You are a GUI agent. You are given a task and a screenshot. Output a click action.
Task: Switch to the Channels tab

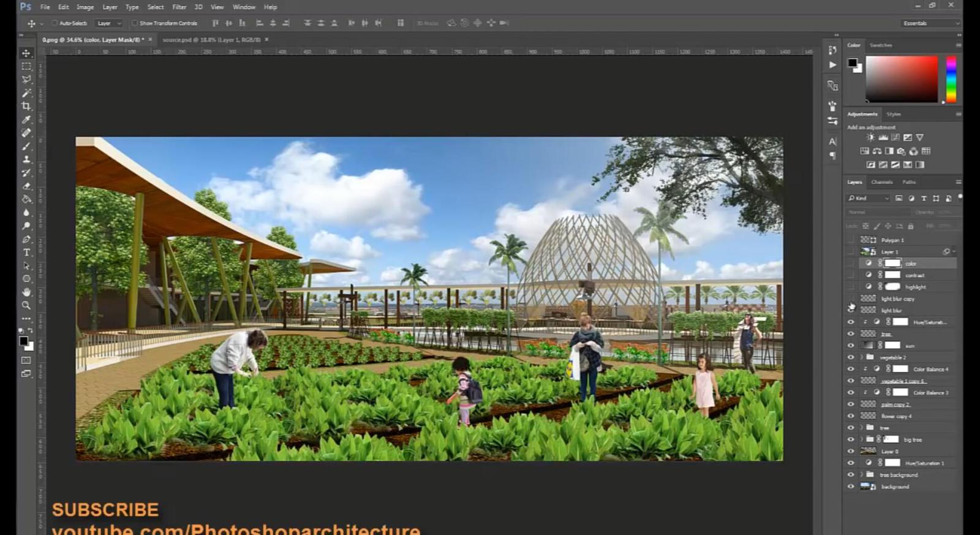pyautogui.click(x=881, y=182)
